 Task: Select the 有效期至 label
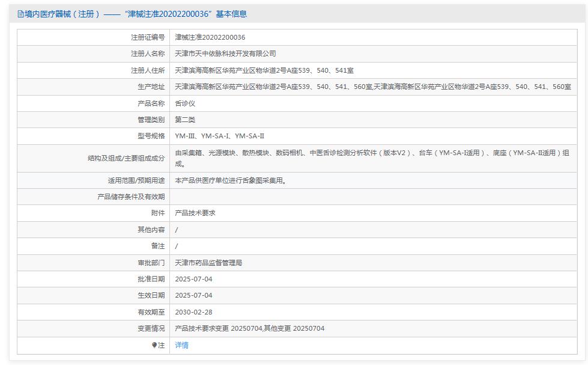(151, 311)
